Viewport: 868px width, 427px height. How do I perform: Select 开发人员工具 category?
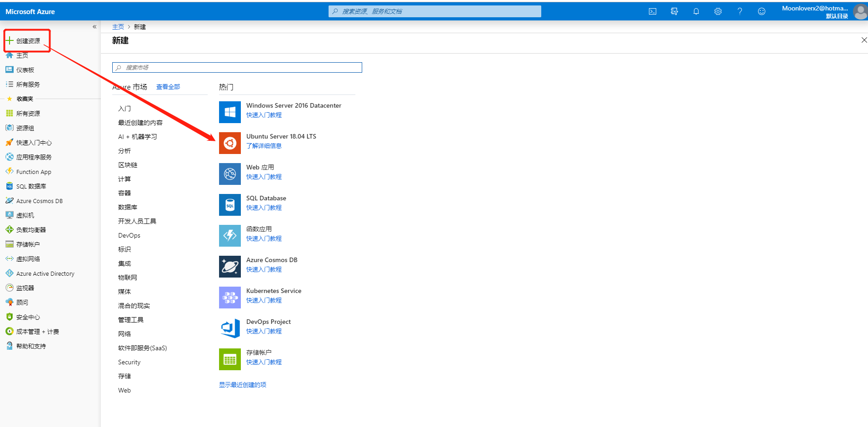pos(137,221)
